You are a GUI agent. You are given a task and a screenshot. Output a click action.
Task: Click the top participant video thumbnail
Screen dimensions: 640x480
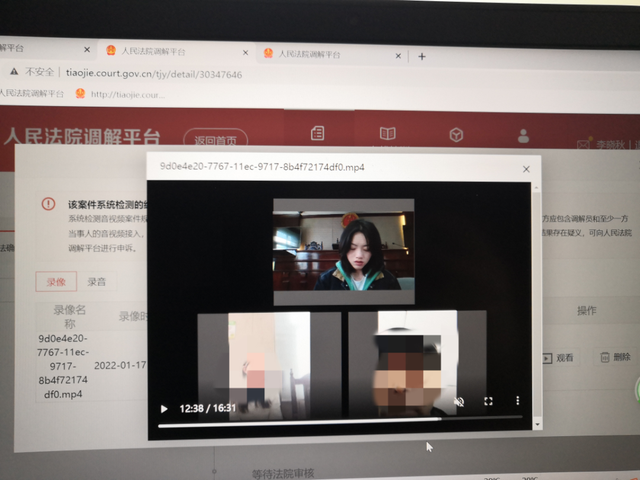tap(344, 251)
